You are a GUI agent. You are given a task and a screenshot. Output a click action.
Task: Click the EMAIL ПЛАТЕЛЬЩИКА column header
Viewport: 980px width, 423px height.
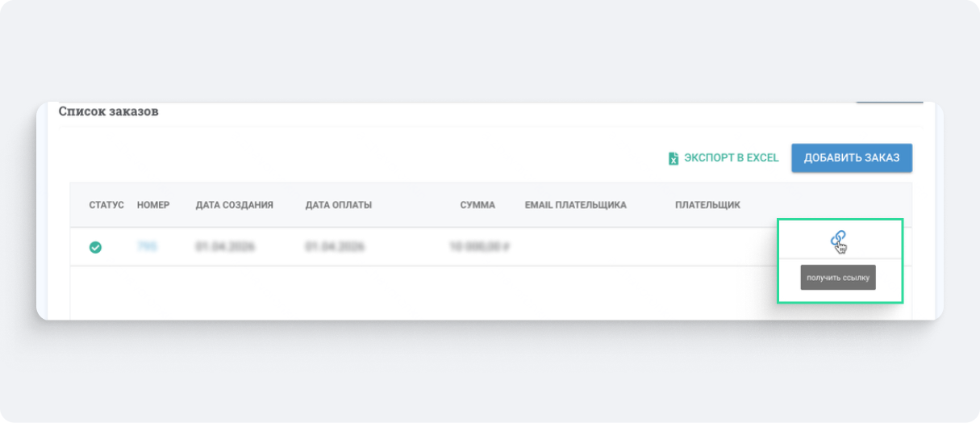click(x=575, y=205)
